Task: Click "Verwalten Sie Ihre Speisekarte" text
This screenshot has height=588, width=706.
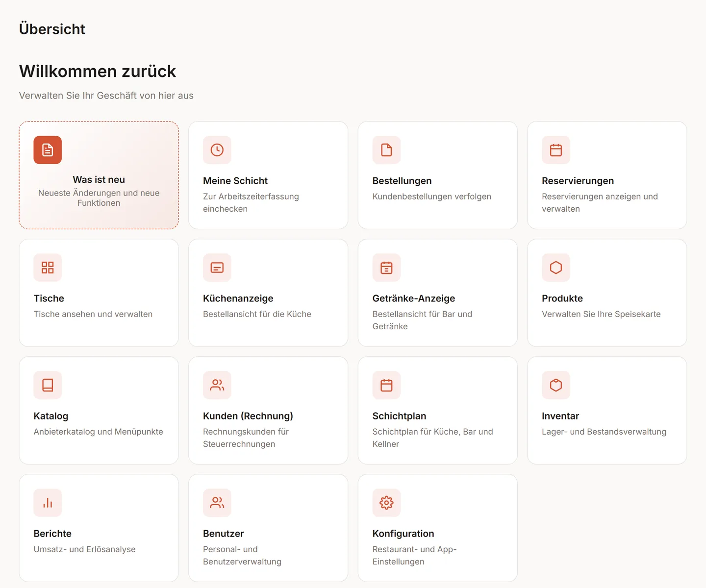Action: [602, 314]
